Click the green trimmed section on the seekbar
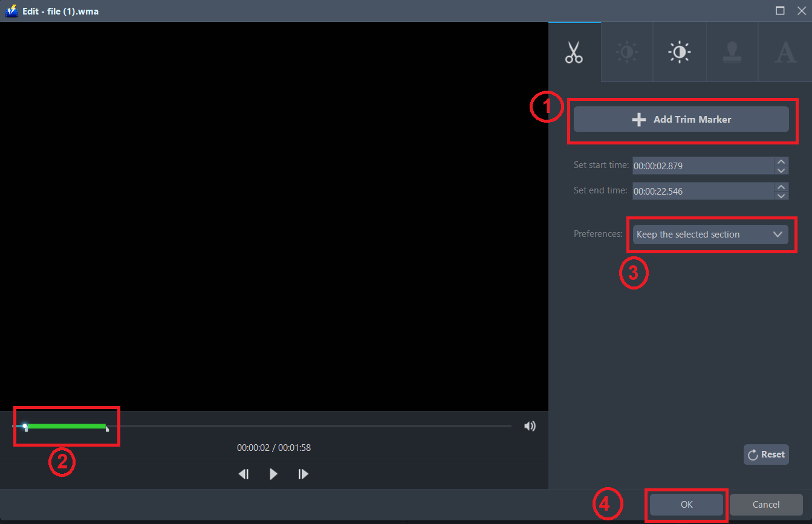812x524 pixels. pos(67,426)
